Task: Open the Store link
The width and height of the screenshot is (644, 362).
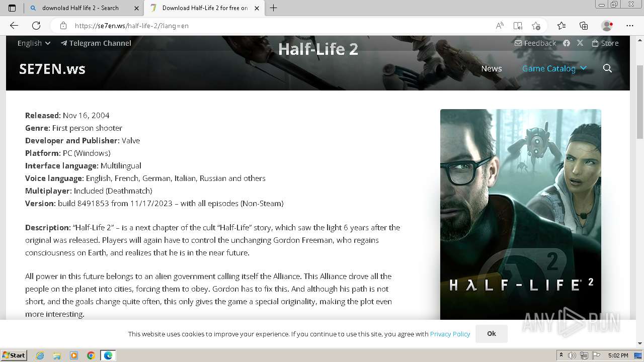Action: point(605,43)
